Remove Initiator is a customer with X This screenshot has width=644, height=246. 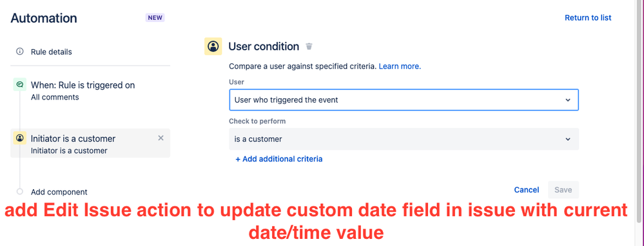(161, 138)
